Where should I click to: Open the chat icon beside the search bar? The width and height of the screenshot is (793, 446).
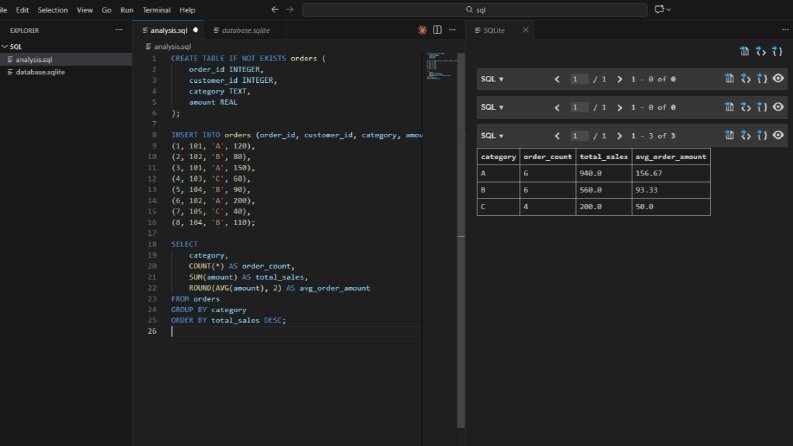[659, 10]
